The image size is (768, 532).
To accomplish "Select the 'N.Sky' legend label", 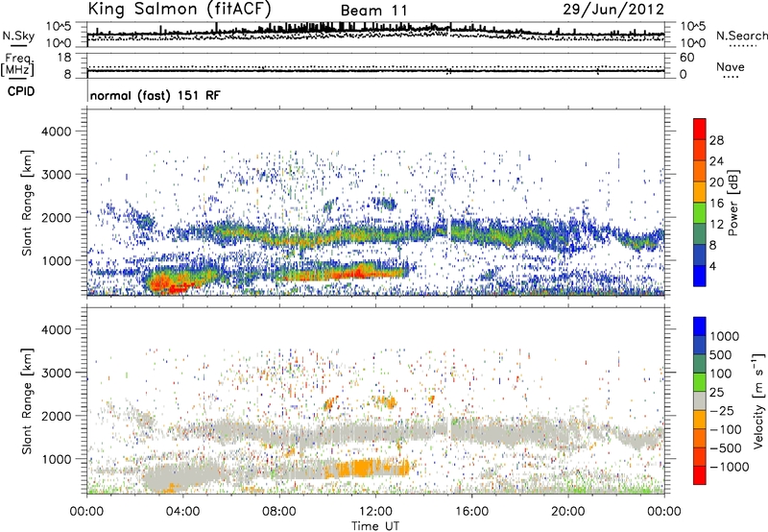I will [x=18, y=36].
